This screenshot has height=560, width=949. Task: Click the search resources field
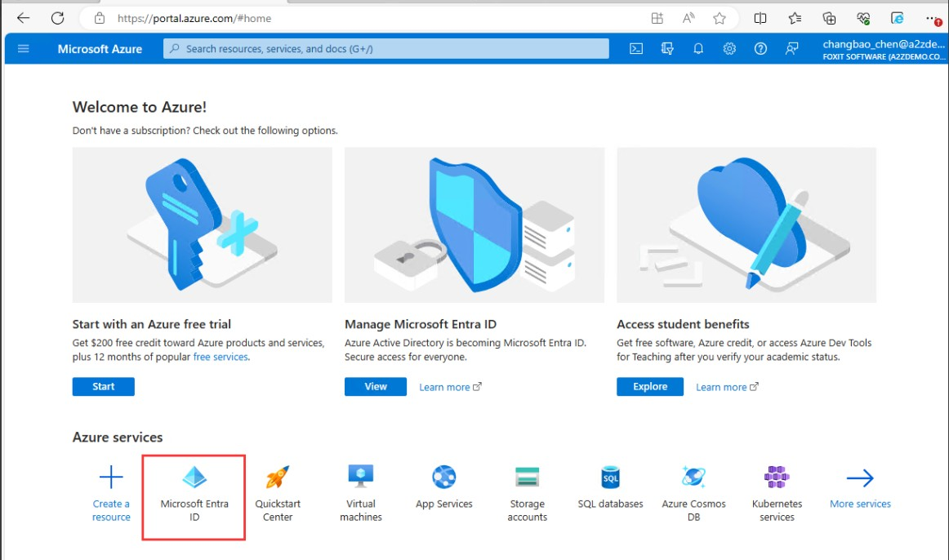(384, 48)
